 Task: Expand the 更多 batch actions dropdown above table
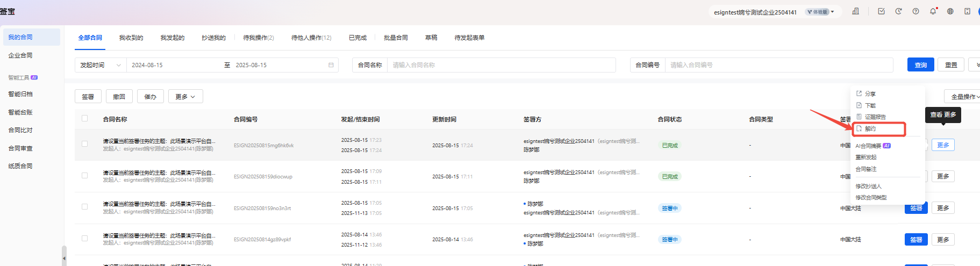tap(185, 97)
